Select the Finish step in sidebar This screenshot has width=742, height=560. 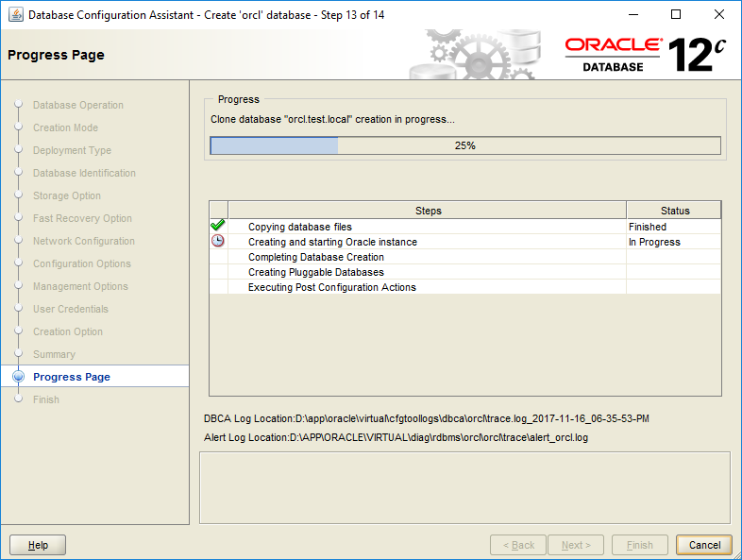[46, 399]
